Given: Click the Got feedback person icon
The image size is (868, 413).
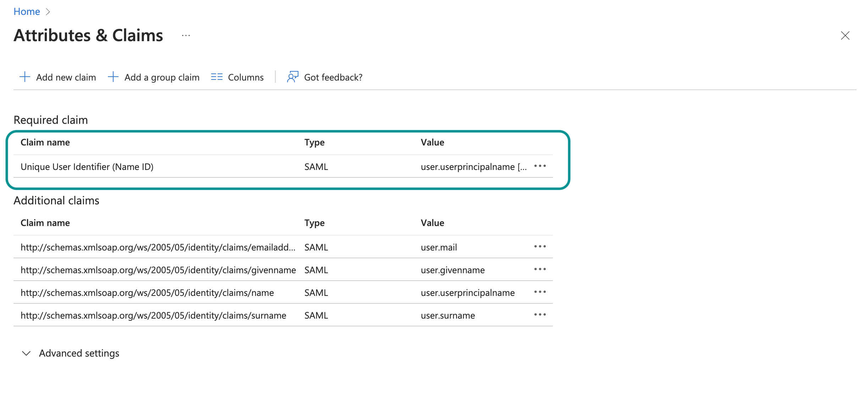Looking at the screenshot, I should [292, 77].
